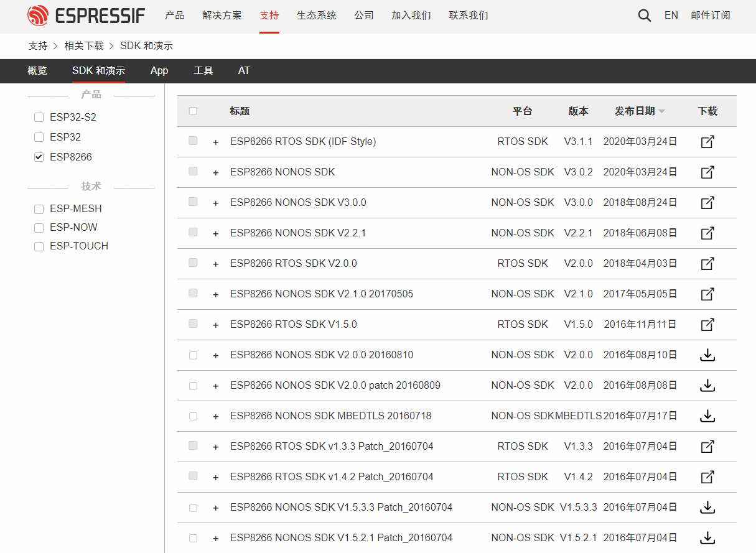Switch language to EN
This screenshot has width=756, height=553.
[x=671, y=16]
